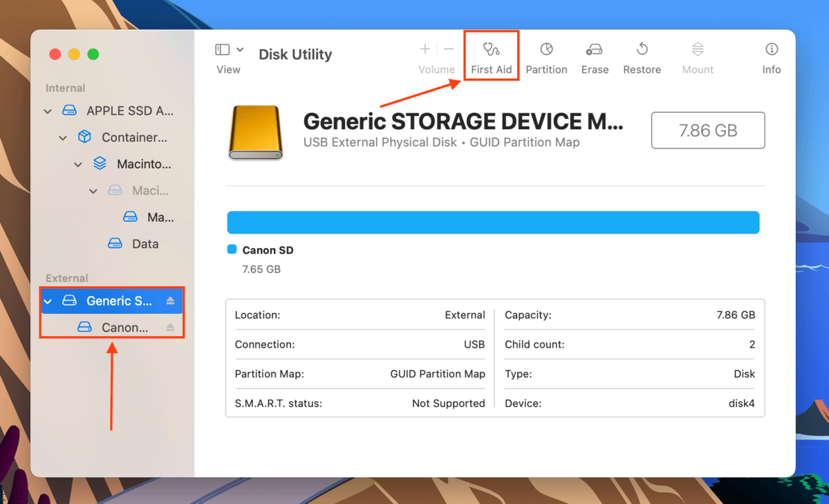Click the Connection USB value

(x=474, y=344)
